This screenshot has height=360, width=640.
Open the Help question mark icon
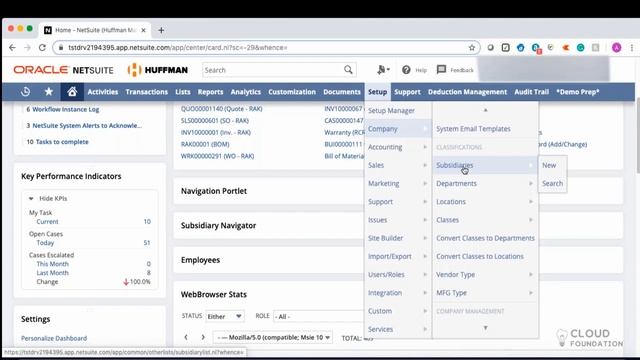[x=406, y=70]
